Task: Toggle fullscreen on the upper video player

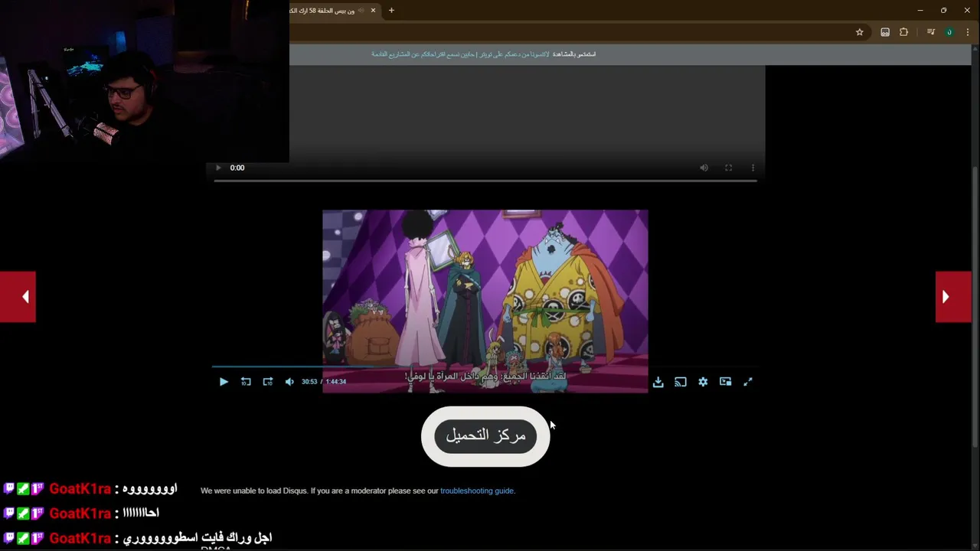Action: (x=728, y=168)
